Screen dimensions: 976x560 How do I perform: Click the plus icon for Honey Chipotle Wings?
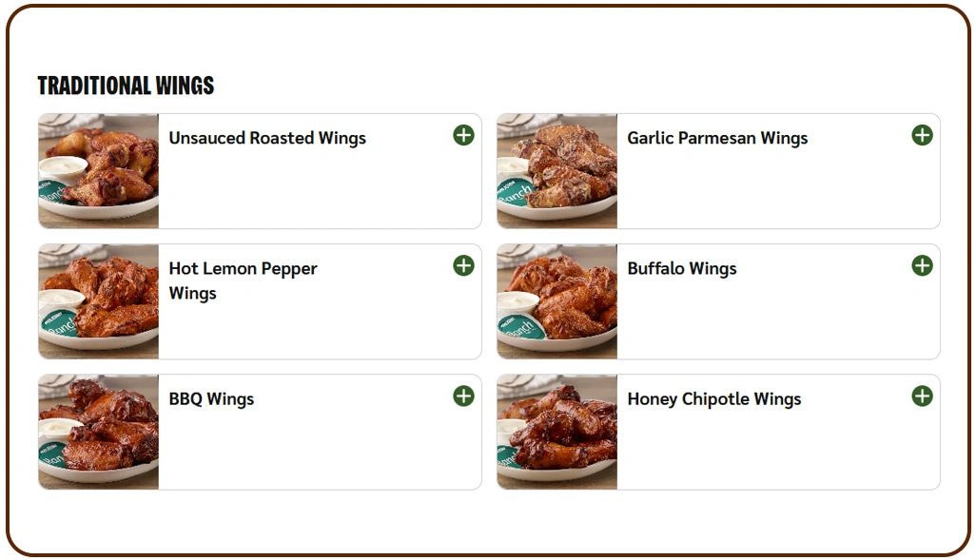(921, 396)
